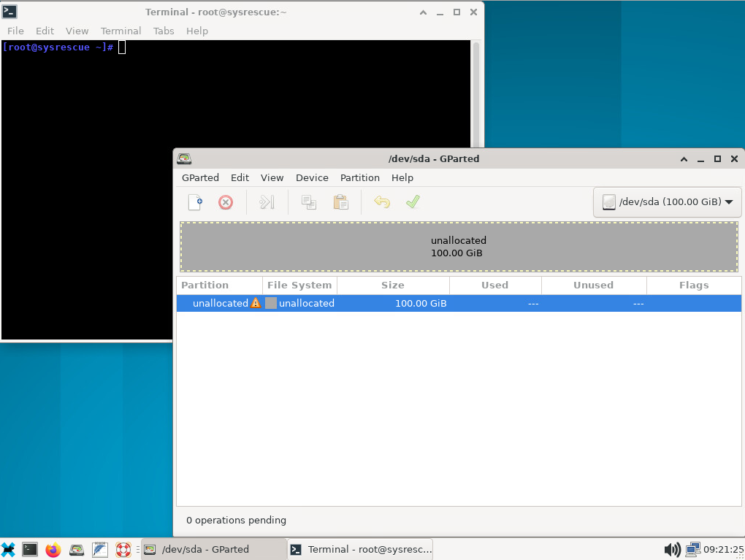Open the View menu in Terminal
Image resolution: width=745 pixels, height=560 pixels.
77,31
